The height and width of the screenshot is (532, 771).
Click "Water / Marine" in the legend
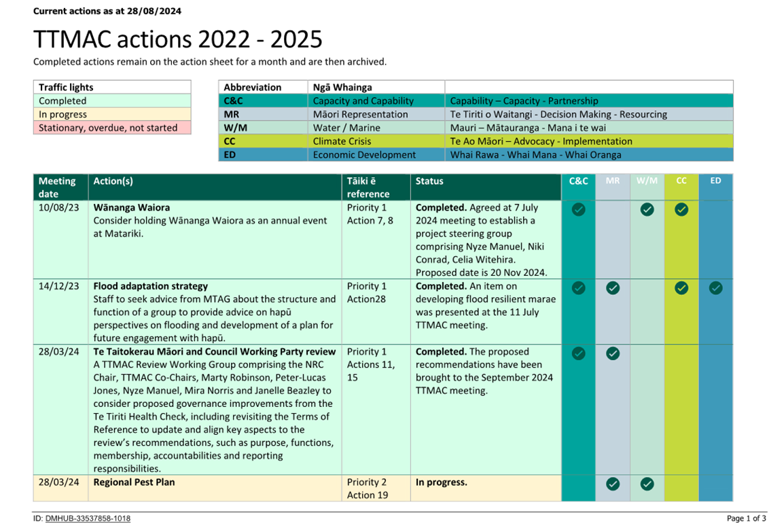pos(346,128)
